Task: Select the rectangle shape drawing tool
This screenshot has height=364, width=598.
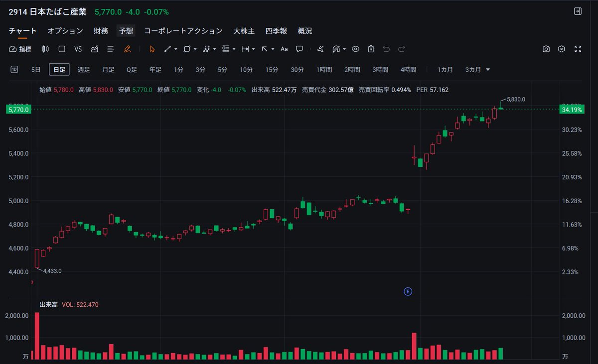Action: pyautogui.click(x=187, y=49)
